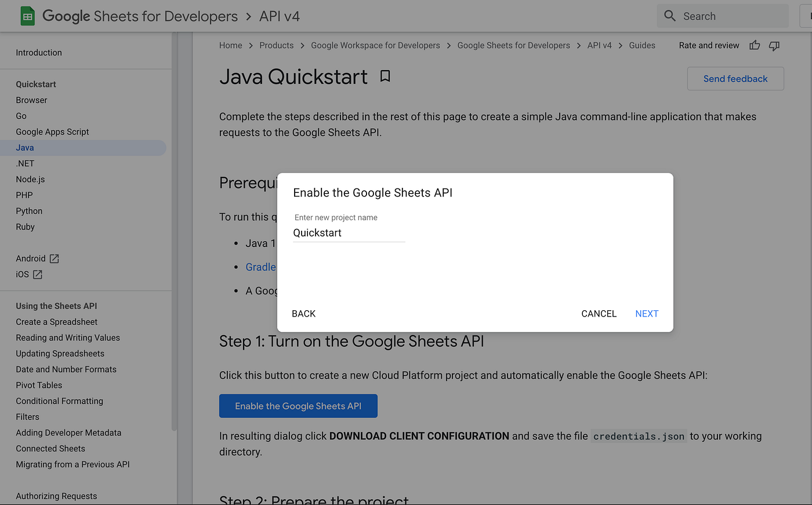The width and height of the screenshot is (812, 505).
Task: Click the Enable the Google Sheets API button
Action: 298,406
